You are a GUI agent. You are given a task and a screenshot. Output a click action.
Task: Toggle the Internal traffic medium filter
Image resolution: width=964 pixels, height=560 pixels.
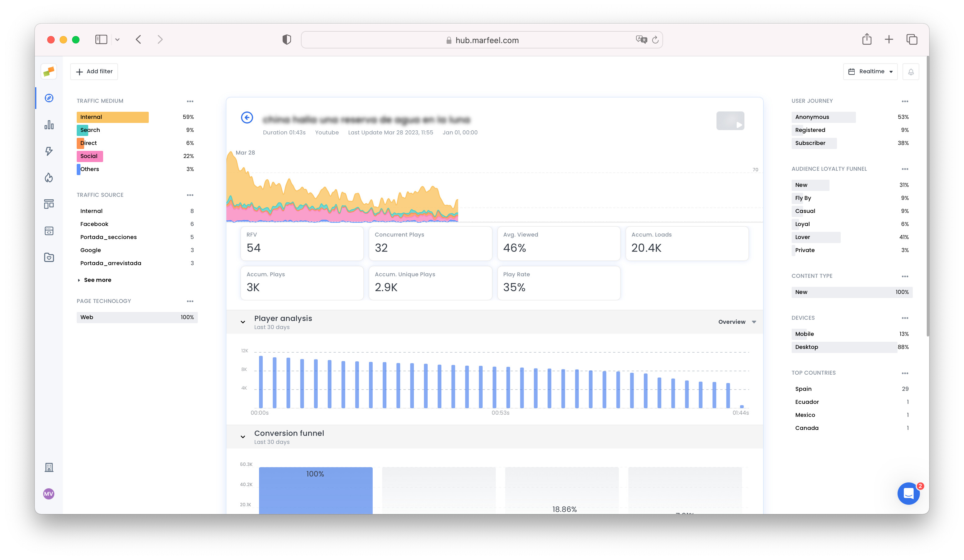[112, 117]
